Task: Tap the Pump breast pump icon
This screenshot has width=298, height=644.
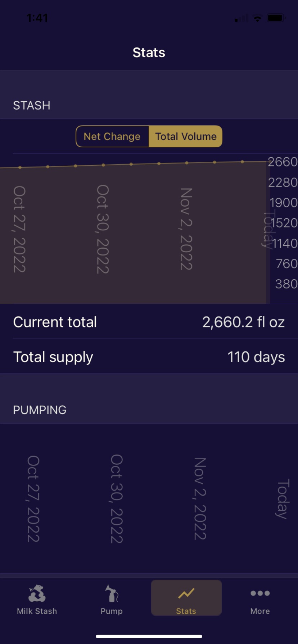Action: point(112,593)
